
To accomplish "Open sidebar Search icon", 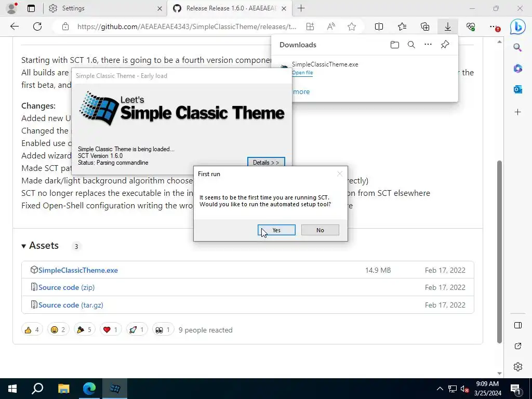I will [x=517, y=47].
